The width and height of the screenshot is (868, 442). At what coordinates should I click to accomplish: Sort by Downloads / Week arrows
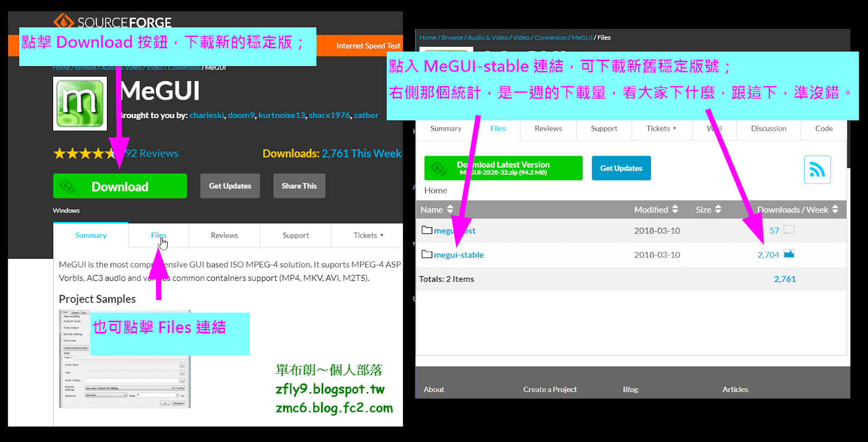pyautogui.click(x=835, y=209)
